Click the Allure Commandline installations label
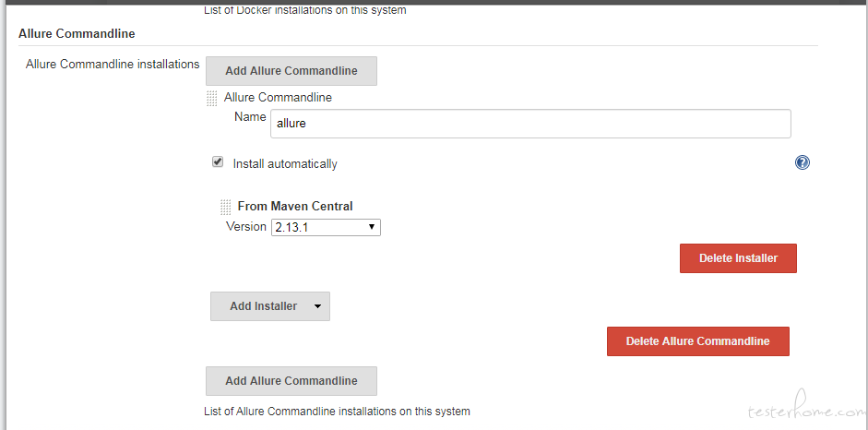 pos(113,65)
